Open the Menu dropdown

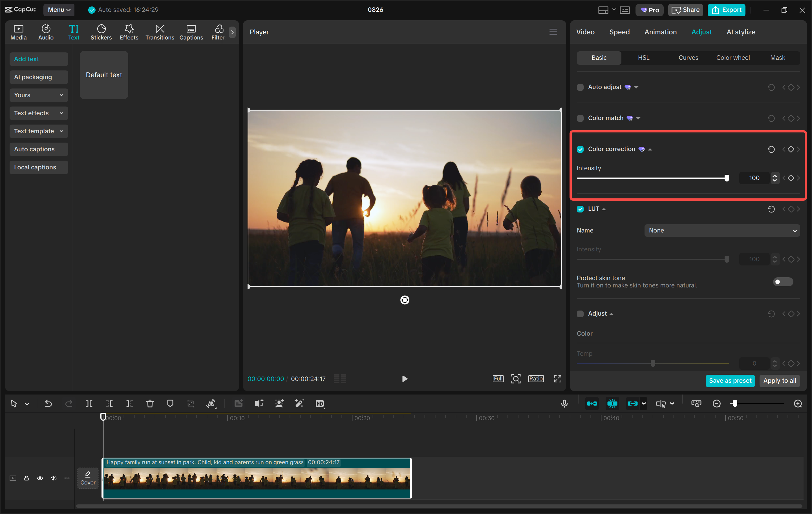point(59,10)
